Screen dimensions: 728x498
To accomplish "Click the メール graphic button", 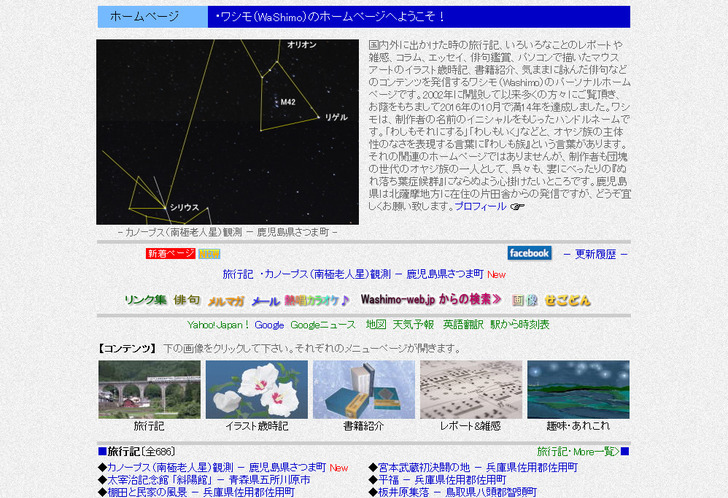I will pos(265,301).
